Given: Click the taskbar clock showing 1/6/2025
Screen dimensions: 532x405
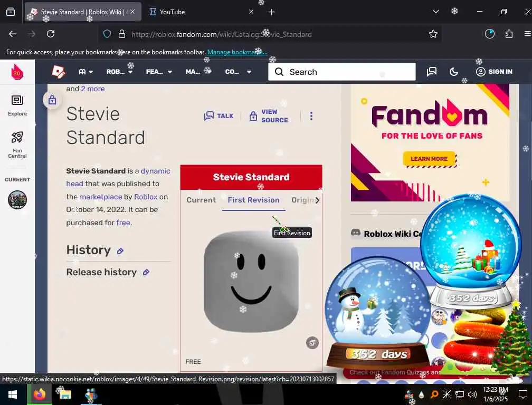Looking at the screenshot, I should pyautogui.click(x=496, y=394).
